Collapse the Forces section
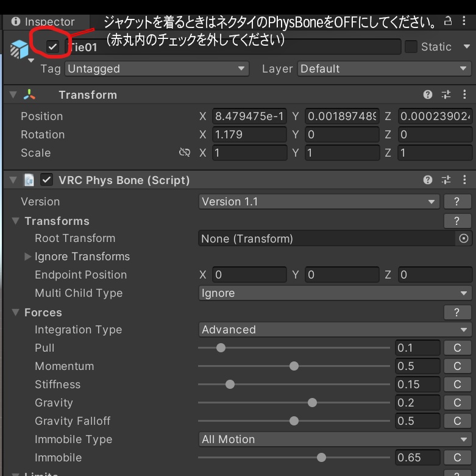This screenshot has width=476, height=476. (x=15, y=313)
